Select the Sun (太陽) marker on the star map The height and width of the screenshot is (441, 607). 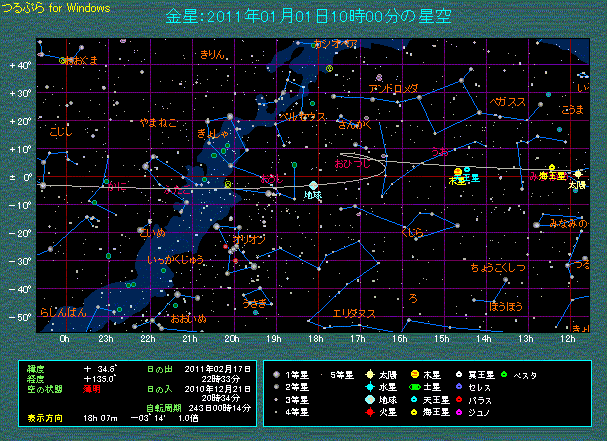(578, 174)
